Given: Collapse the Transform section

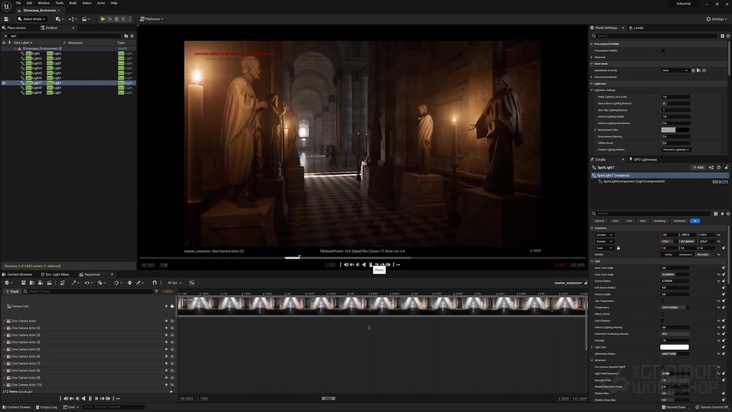Looking at the screenshot, I should pos(592,228).
